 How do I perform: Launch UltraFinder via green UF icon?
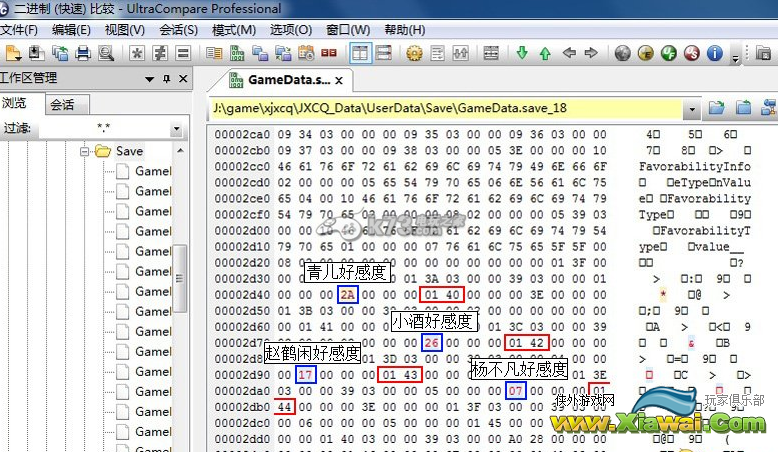click(x=669, y=53)
